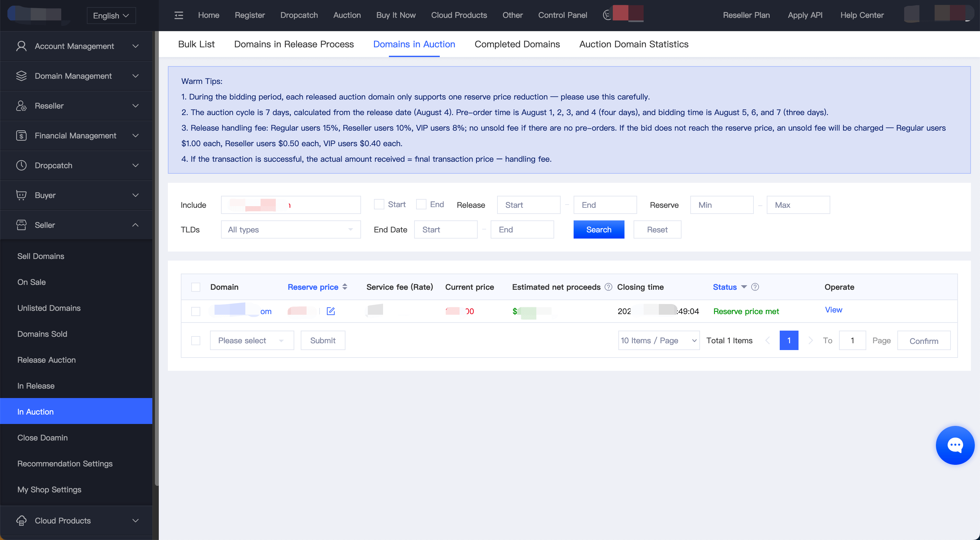
Task: Click the Account Management user icon
Action: tap(21, 46)
